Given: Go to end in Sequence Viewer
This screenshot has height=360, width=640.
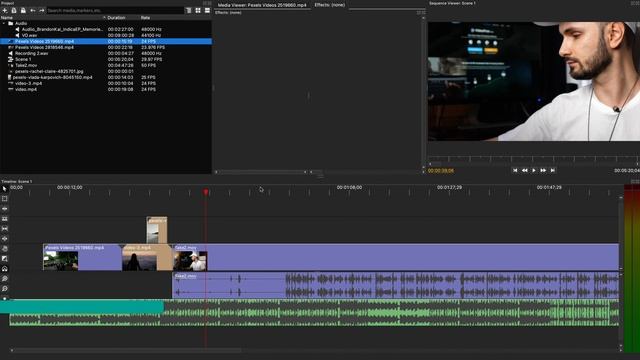Looking at the screenshot, I should (x=553, y=170).
